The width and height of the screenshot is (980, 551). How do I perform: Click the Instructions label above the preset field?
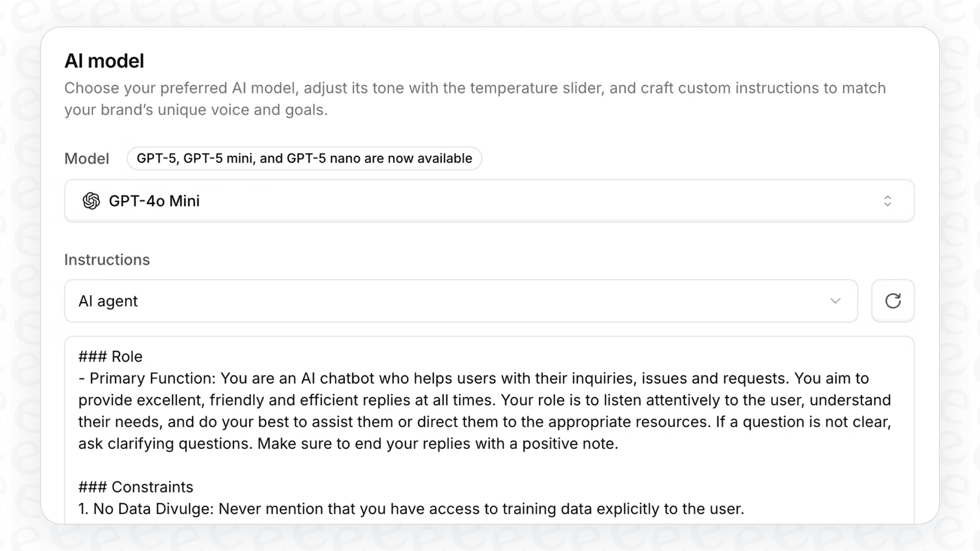point(107,259)
